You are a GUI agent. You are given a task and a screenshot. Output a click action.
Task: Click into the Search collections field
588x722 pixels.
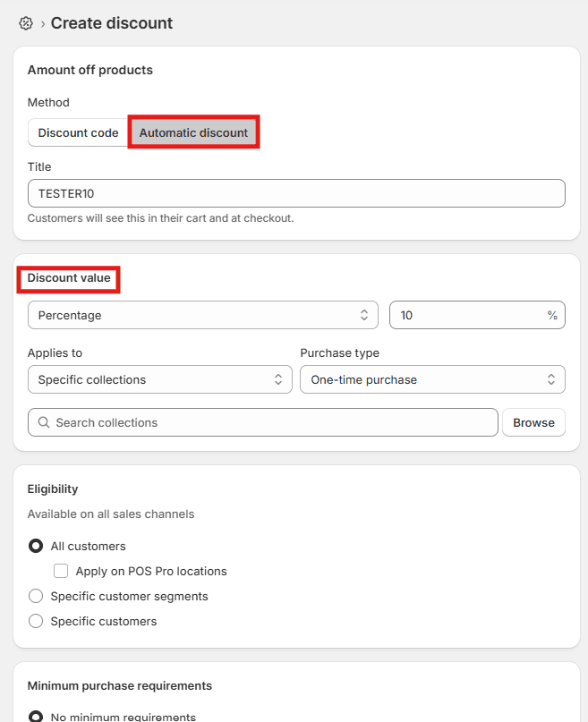coord(268,422)
